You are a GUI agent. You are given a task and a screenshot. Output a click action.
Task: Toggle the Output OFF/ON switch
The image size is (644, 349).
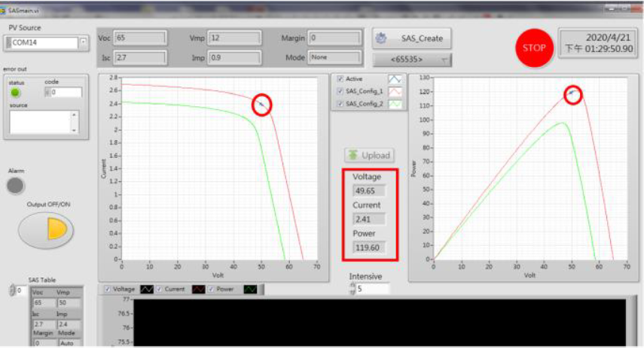click(x=46, y=230)
